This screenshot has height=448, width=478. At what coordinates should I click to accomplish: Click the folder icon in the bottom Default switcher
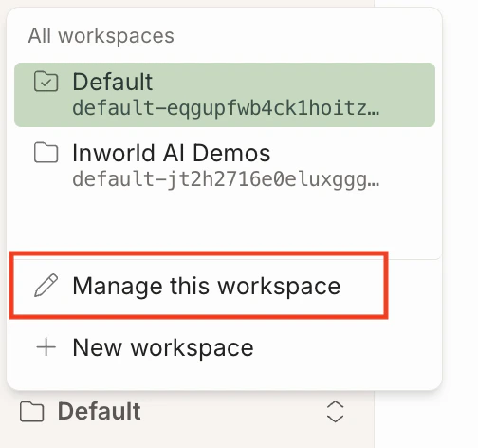[31, 412]
